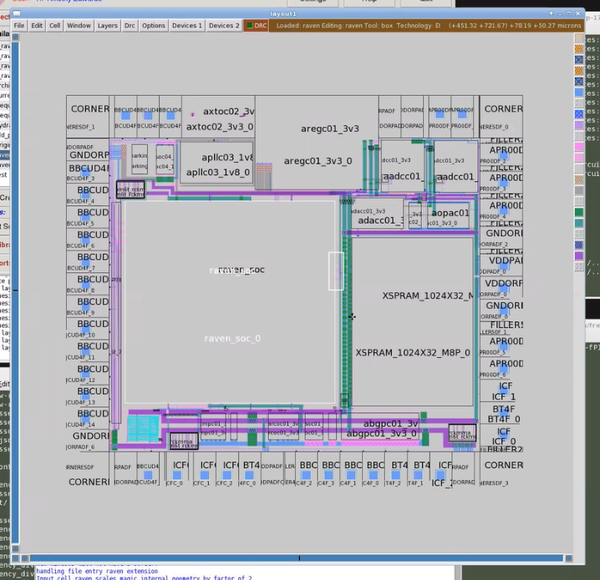Click the square button below the vertical scrollbar
This screenshot has width=600, height=580.
15,549
